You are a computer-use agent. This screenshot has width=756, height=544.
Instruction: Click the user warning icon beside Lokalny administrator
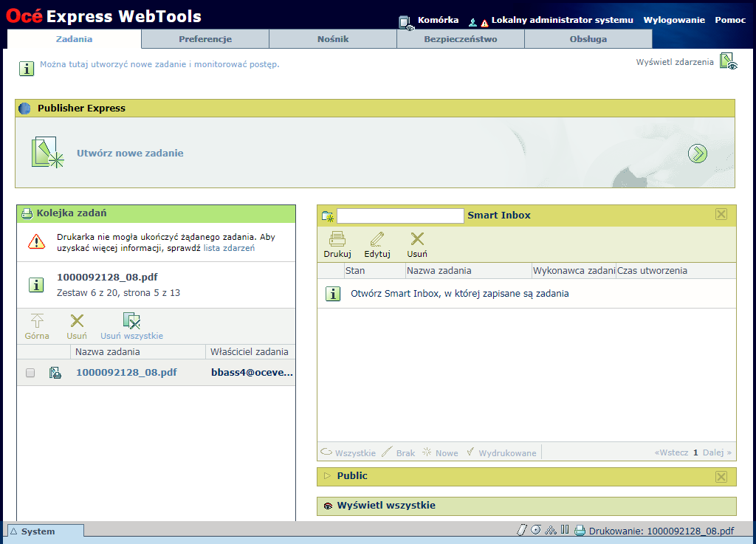tap(478, 22)
